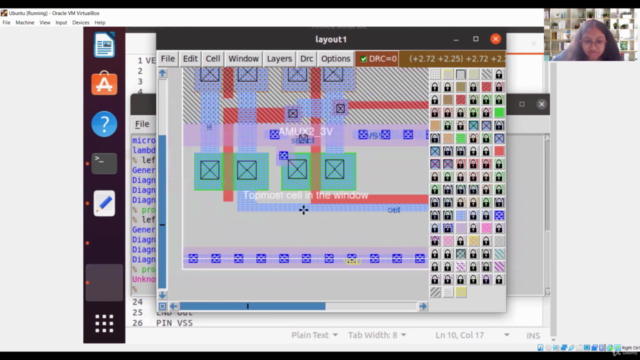
Task: Open the Plain Text language dropdown
Action: (314, 335)
